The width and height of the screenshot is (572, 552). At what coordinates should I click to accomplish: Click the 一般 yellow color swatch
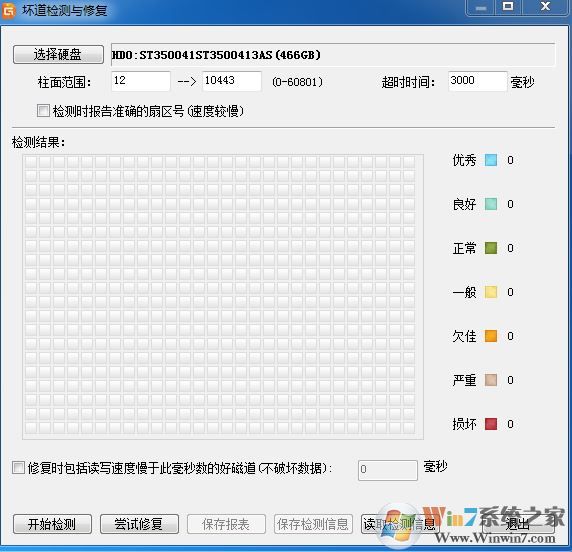point(491,292)
